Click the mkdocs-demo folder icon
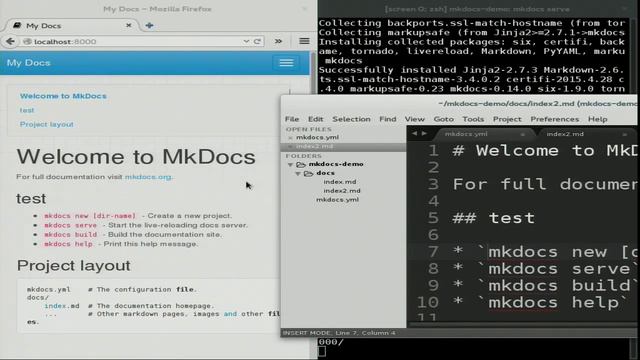The image size is (640, 360). click(x=301, y=164)
